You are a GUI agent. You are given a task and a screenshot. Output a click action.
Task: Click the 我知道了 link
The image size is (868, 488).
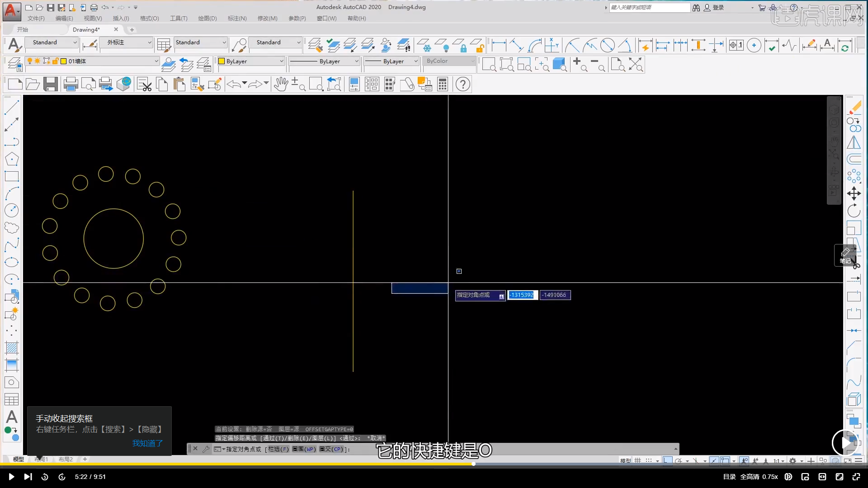click(x=147, y=443)
